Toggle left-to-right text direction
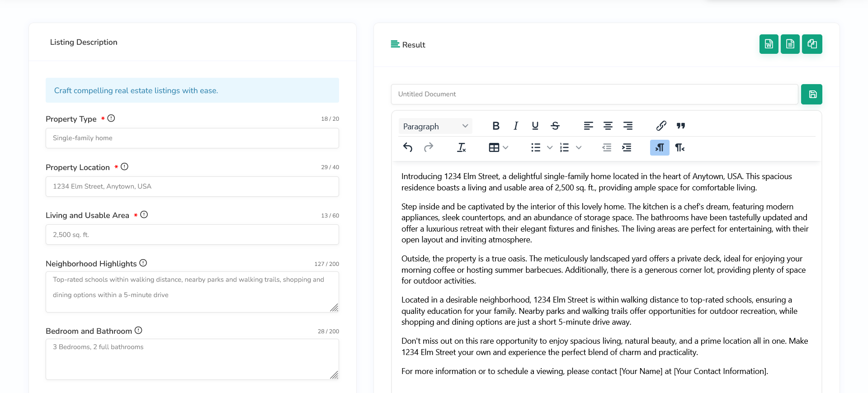The width and height of the screenshot is (868, 393). click(660, 148)
